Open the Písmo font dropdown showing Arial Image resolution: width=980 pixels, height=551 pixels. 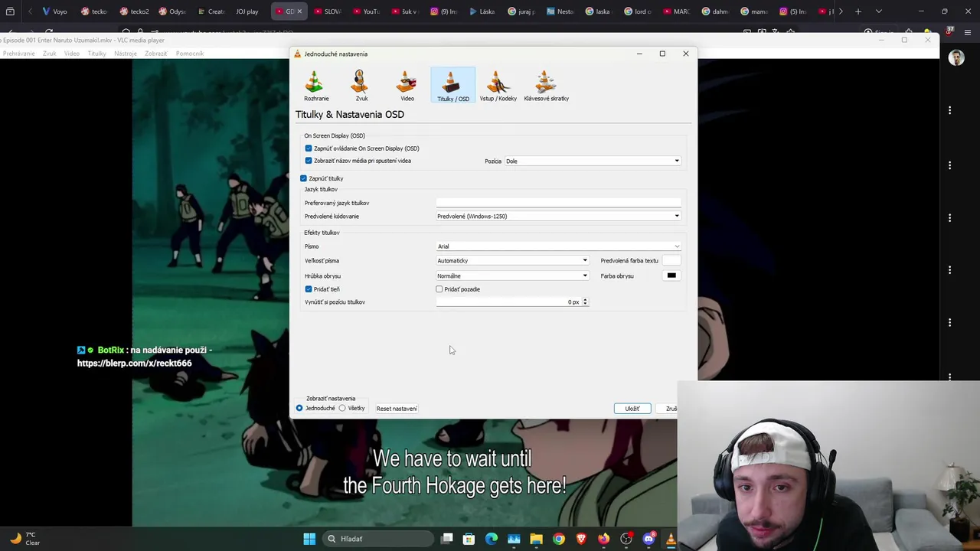(558, 246)
